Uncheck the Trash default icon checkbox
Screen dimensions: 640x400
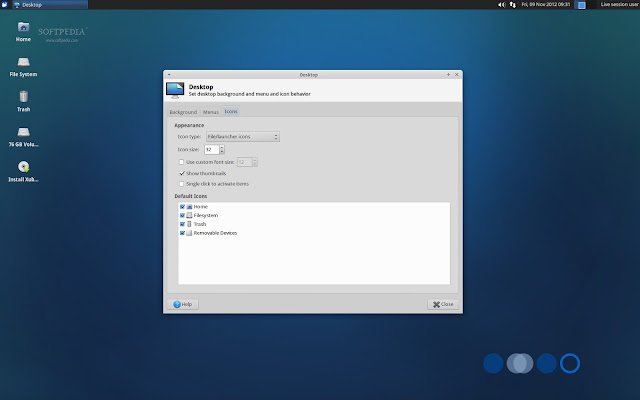pyautogui.click(x=182, y=224)
